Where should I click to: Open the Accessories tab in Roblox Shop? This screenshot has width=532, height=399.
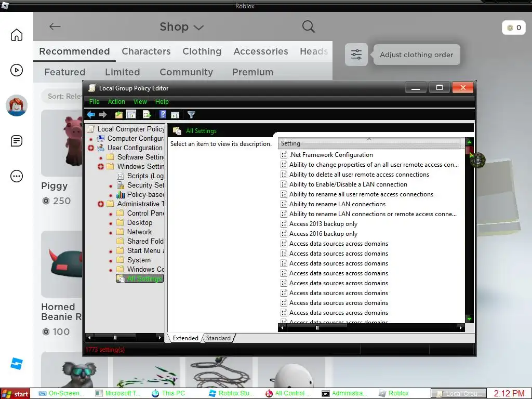261,51
